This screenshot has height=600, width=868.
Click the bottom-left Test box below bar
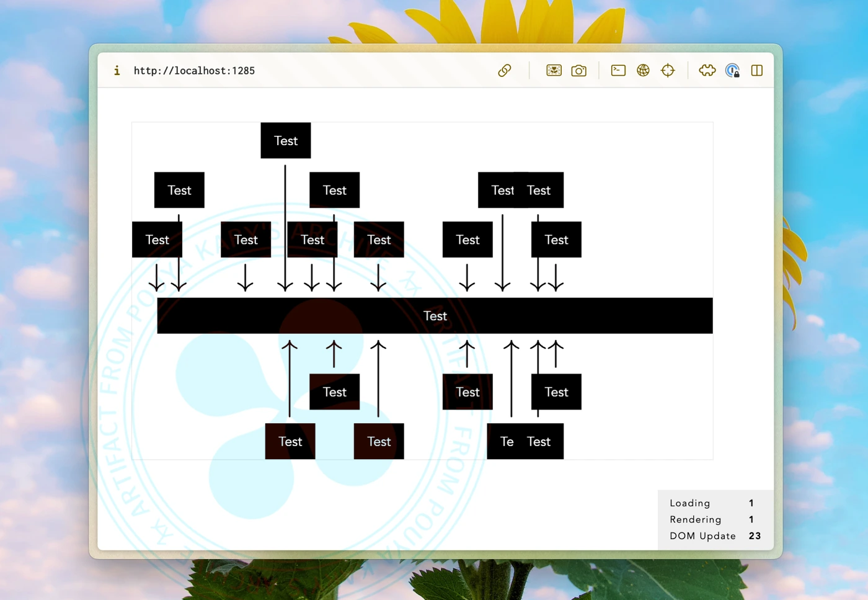[x=290, y=442]
